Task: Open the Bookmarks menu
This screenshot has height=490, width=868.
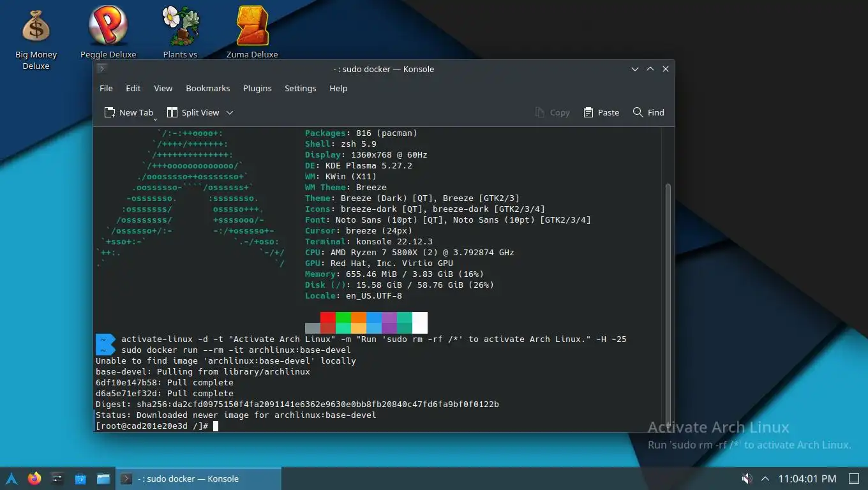Action: click(207, 88)
